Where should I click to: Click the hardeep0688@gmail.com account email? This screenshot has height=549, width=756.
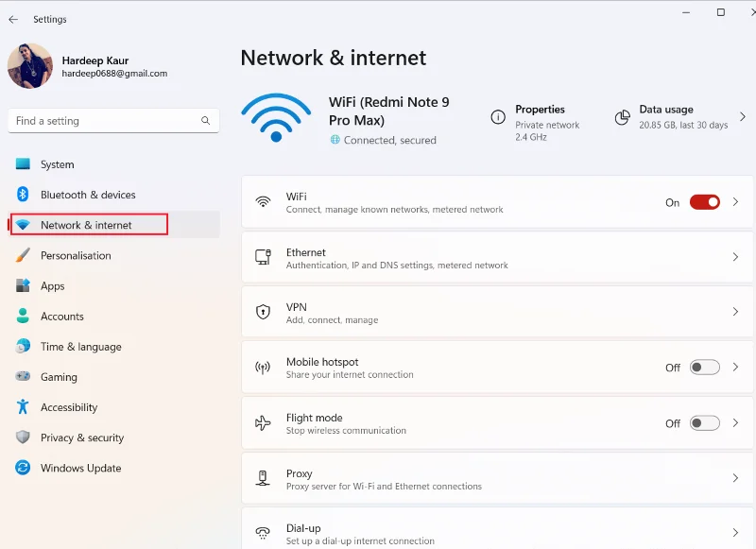click(x=114, y=74)
